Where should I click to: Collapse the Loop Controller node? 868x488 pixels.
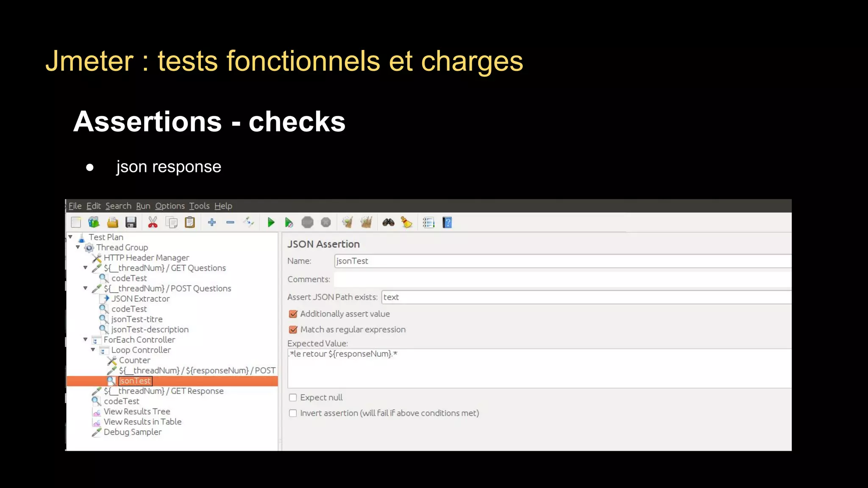[x=93, y=350]
